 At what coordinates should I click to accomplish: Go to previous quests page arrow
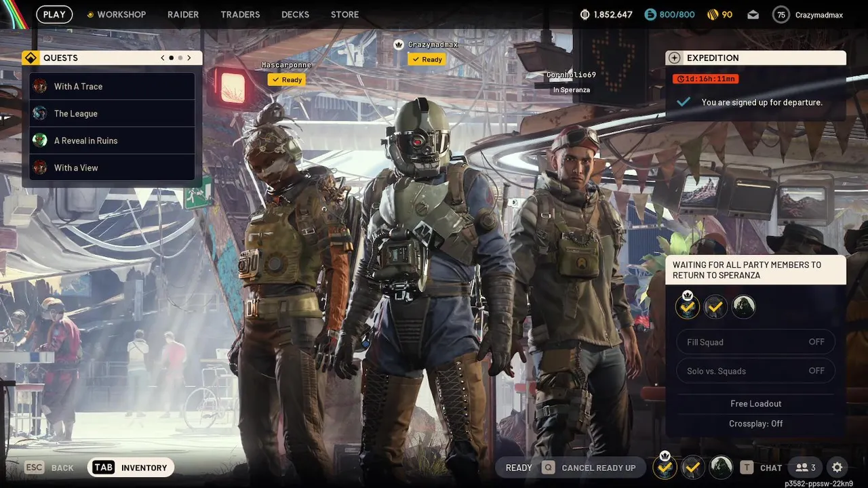coord(163,58)
